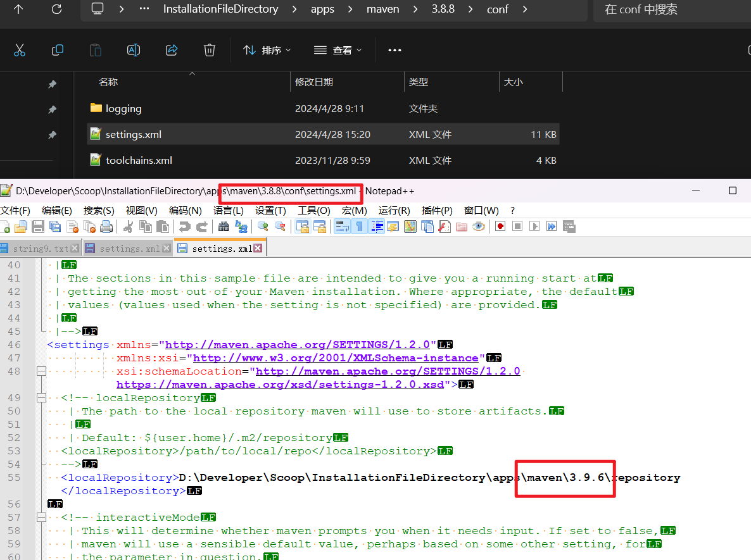This screenshot has height=560, width=751.
Task: Click the Explorer up-directory arrow
Action: tap(18, 9)
